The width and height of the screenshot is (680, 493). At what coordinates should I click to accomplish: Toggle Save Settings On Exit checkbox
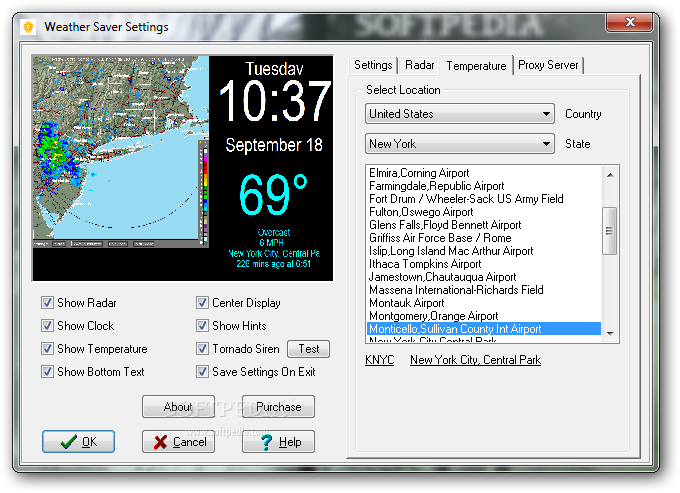[x=202, y=372]
